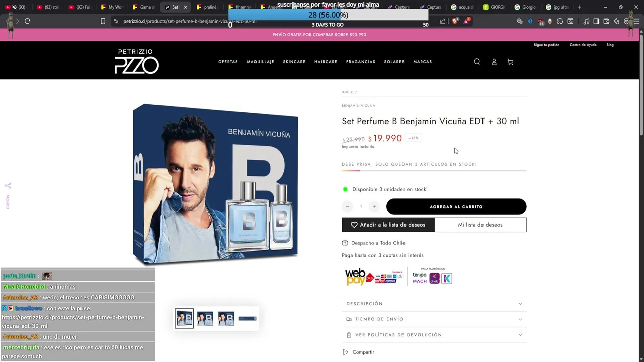This screenshot has width=644, height=362.
Task: Switch to the acqua di browser tab
Action: (462, 7)
